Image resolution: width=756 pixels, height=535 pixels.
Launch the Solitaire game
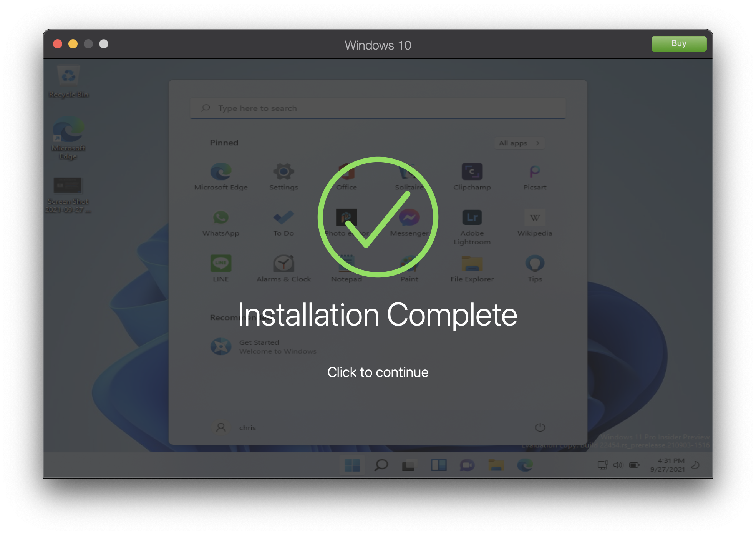tap(409, 177)
